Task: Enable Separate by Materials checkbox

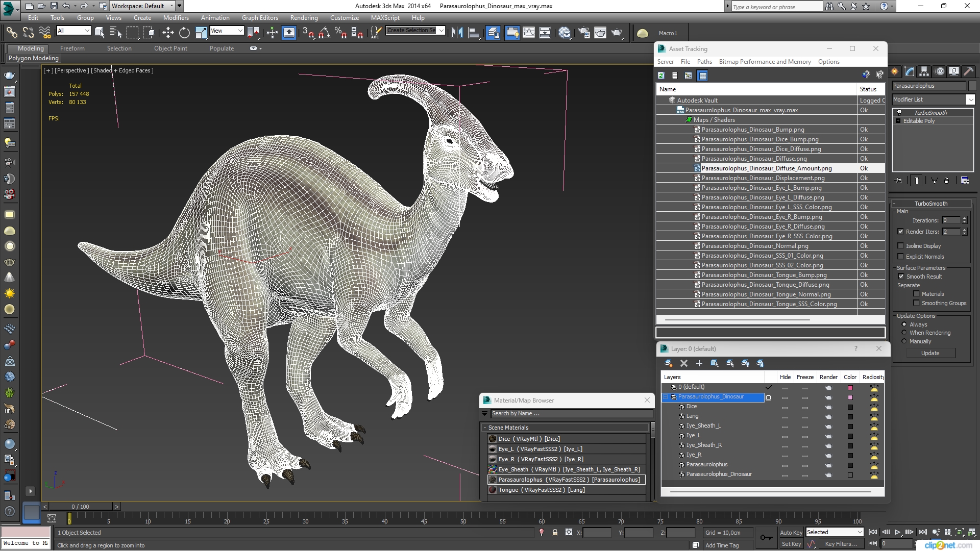Action: (916, 294)
